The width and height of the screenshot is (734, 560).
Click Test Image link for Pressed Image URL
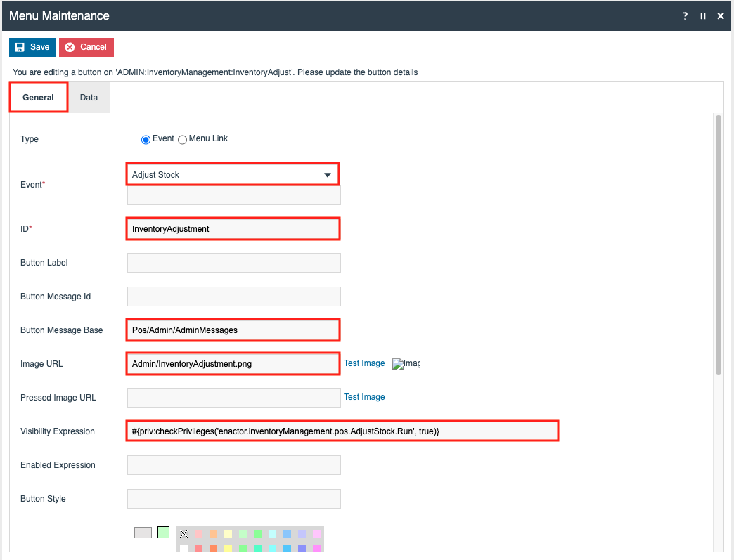pyautogui.click(x=364, y=397)
